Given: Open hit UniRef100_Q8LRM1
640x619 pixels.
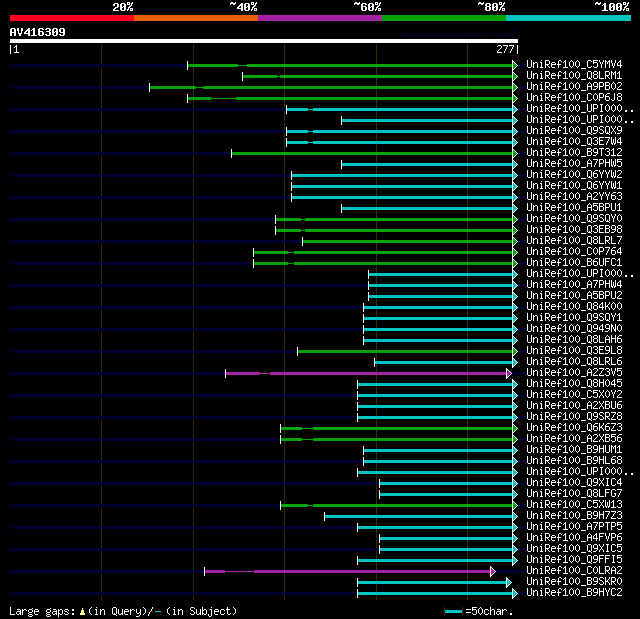Looking at the screenshot, I should click(x=574, y=75).
